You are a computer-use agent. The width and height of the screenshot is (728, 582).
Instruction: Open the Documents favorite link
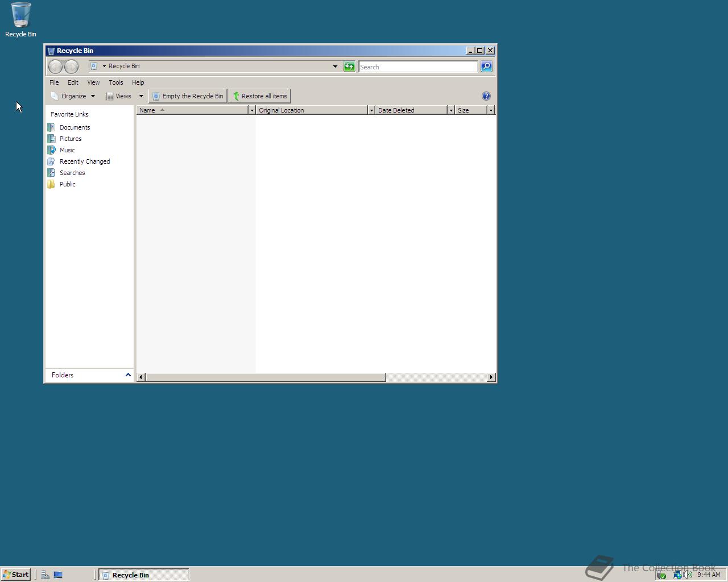(75, 127)
